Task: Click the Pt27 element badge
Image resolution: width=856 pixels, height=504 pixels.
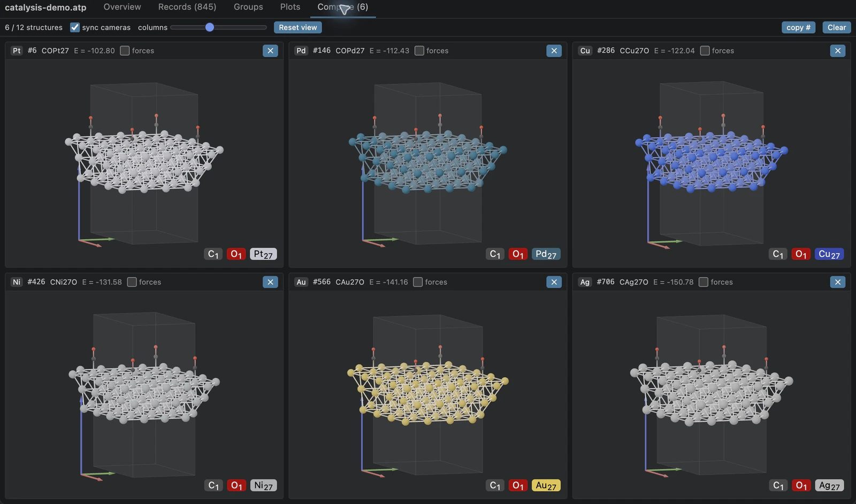Action: (263, 254)
